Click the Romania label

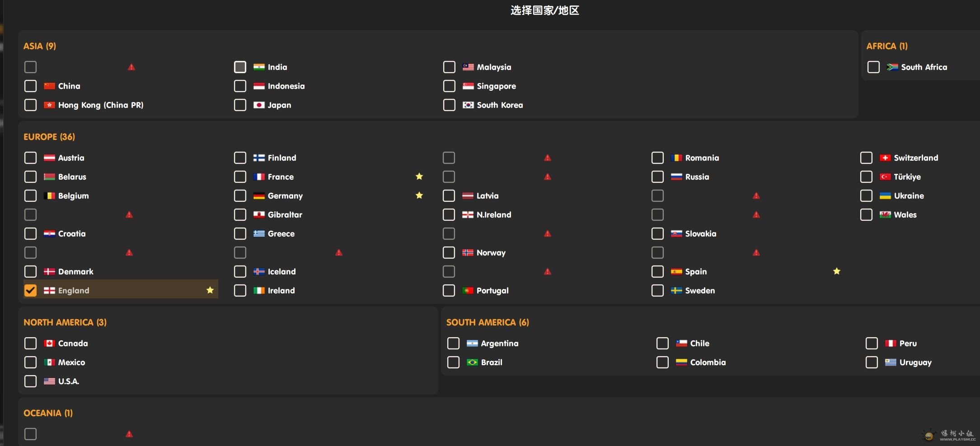pos(702,158)
